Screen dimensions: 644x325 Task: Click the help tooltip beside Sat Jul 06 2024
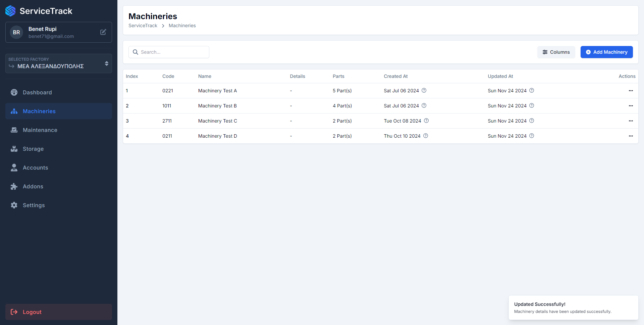coord(424,90)
